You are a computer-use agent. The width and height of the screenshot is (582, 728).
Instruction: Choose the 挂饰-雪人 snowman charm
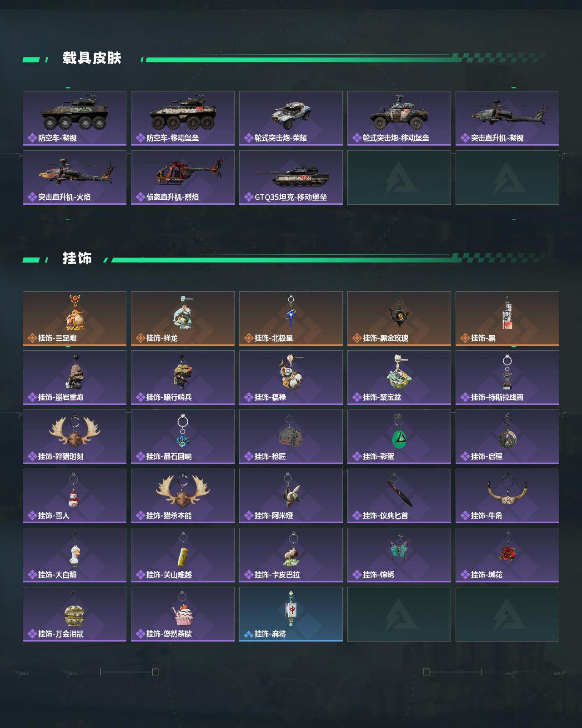[75, 496]
